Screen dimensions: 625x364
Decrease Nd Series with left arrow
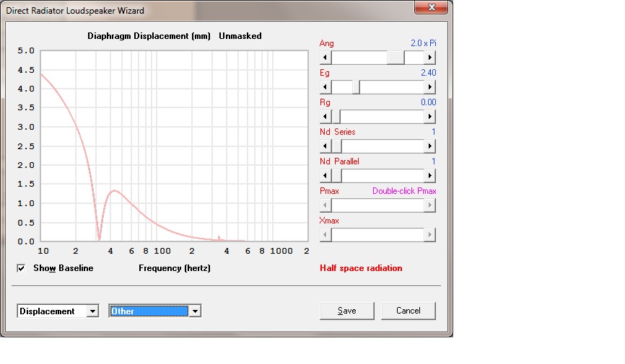tap(325, 146)
